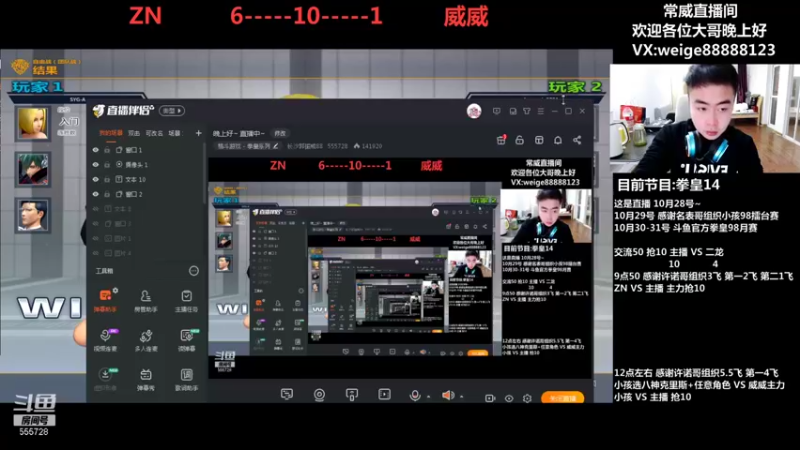Edit the 格斗游戏 category selector
Screen dimensions: 800x450
coord(248,146)
